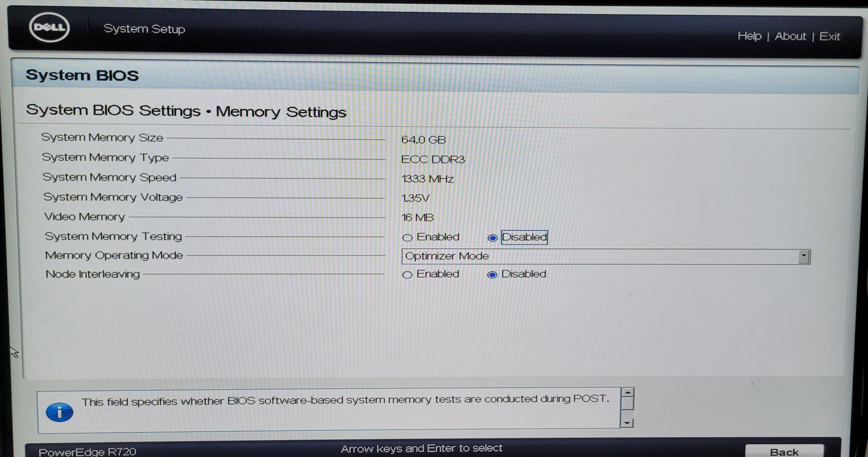Click the Optimizer Mode dropdown arrow
868x457 pixels.
[x=804, y=257]
